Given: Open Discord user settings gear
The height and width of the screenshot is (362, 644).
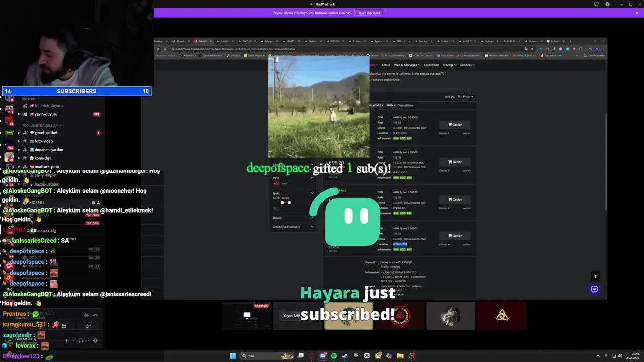Looking at the screenshot, I should pyautogui.click(x=95, y=340).
